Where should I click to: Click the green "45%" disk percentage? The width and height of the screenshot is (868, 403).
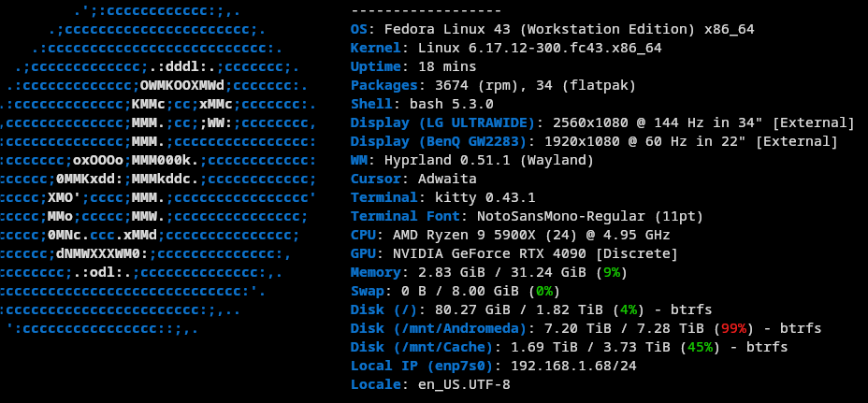coord(700,348)
